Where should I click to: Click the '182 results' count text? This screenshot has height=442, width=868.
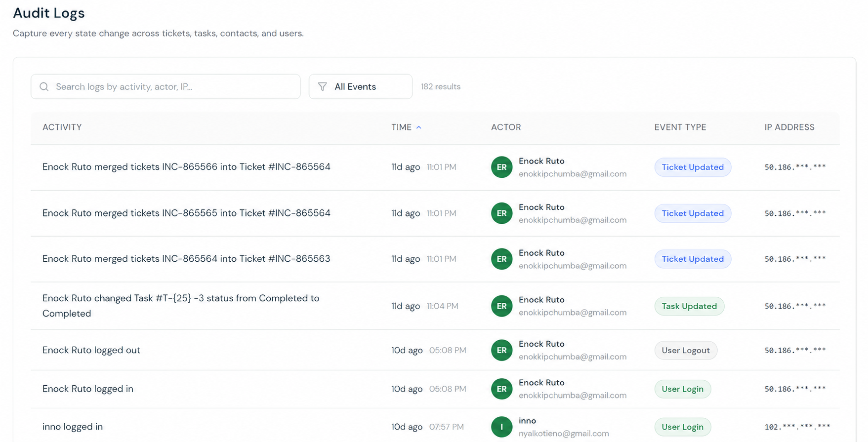(x=441, y=86)
